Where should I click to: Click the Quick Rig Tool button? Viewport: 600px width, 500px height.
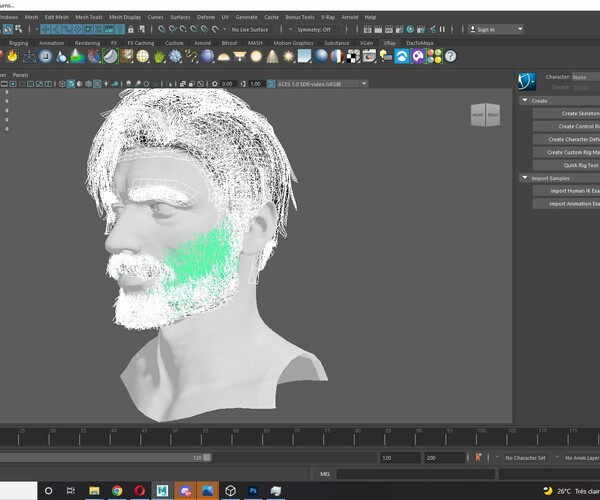(x=566, y=165)
